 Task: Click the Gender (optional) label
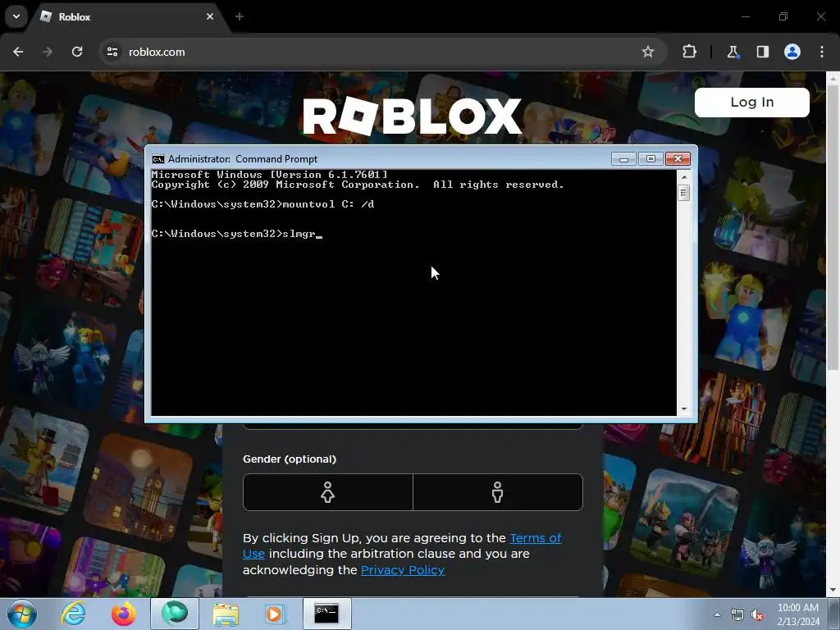[290, 459]
